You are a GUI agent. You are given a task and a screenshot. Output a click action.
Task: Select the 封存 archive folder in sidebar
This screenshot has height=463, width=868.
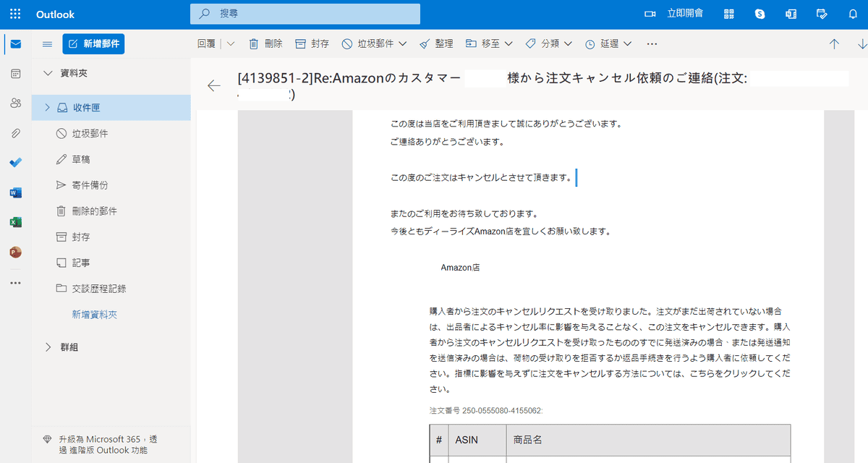pos(80,237)
